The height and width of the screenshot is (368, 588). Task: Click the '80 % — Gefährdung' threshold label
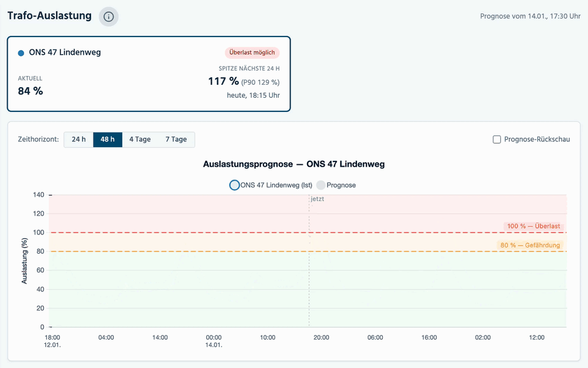click(530, 245)
